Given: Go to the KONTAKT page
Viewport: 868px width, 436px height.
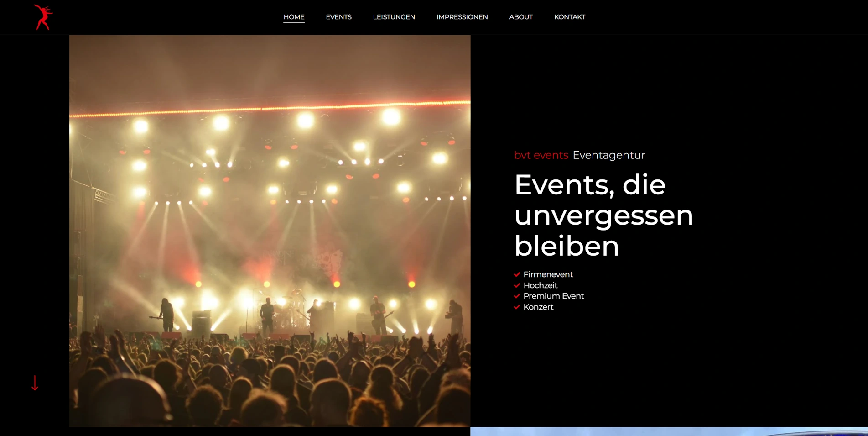Looking at the screenshot, I should click(x=569, y=17).
